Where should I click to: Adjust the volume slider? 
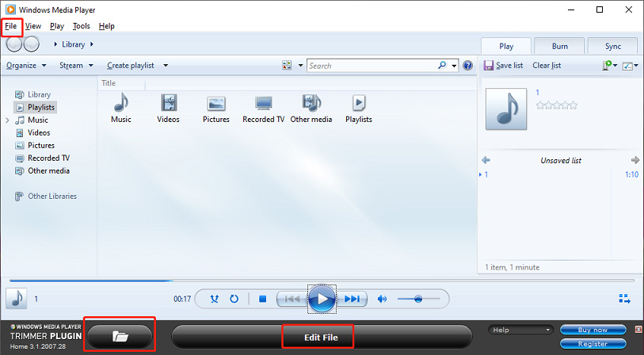(418, 299)
